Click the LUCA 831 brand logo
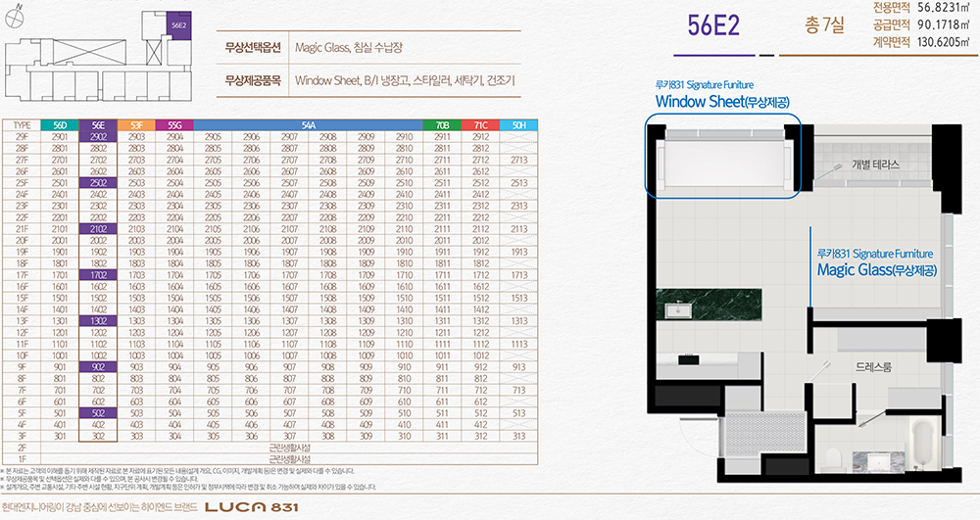The height and width of the screenshot is (520, 980). [x=252, y=507]
